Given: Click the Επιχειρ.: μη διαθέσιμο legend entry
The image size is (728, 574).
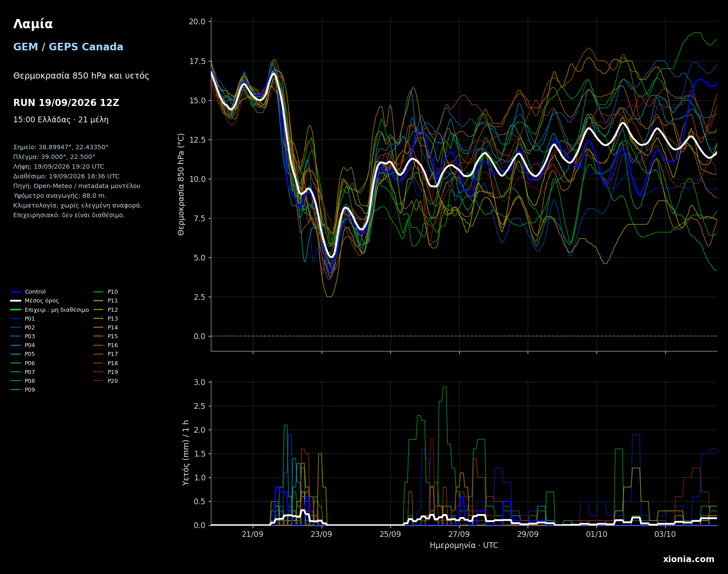Looking at the screenshot, I should (50, 310).
